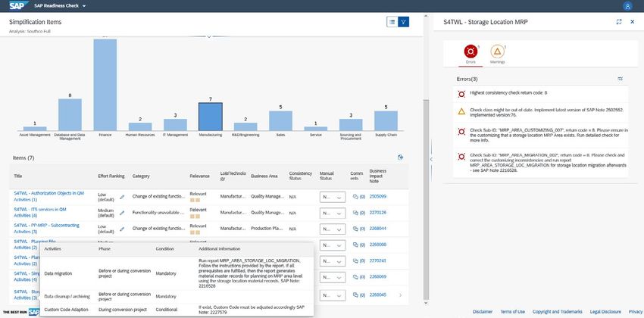Collapse side panel with splitter arrow

(x=430, y=159)
